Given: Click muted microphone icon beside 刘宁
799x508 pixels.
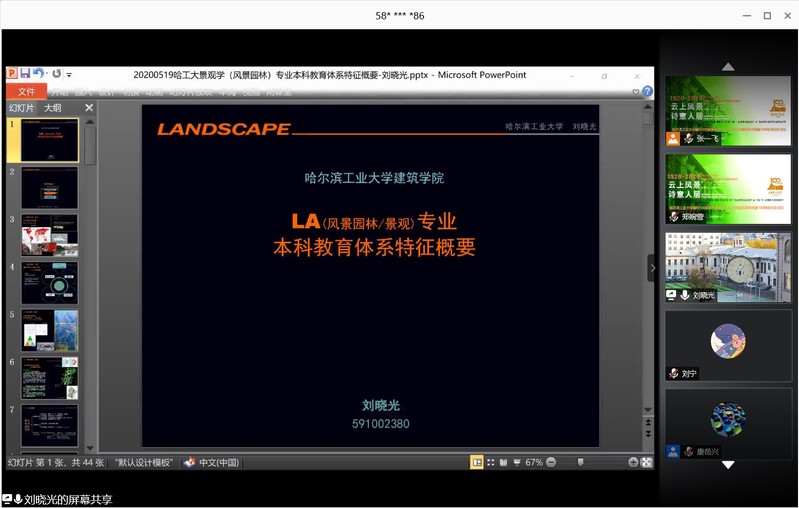Looking at the screenshot, I should point(674,373).
